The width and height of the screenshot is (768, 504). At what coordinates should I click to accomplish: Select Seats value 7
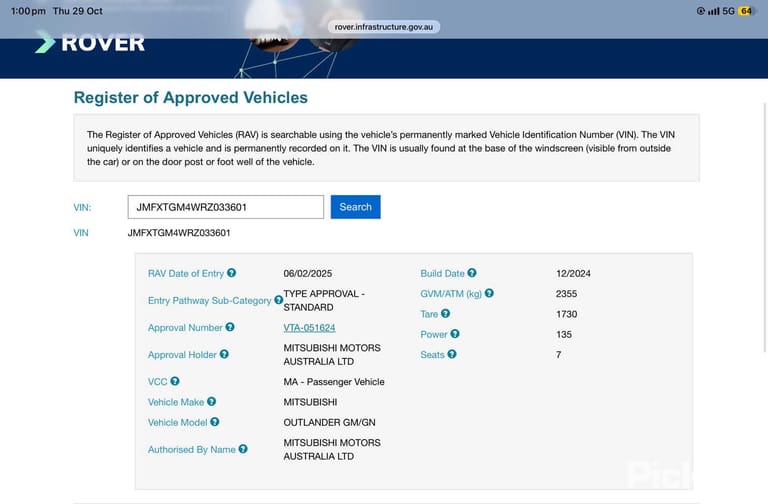tap(558, 354)
